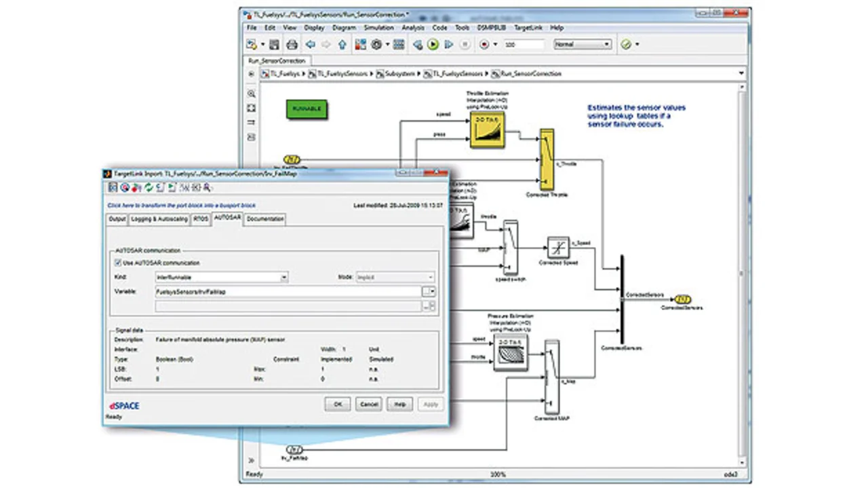
Task: Open the Mode Implicit dropdown
Action: click(x=395, y=277)
